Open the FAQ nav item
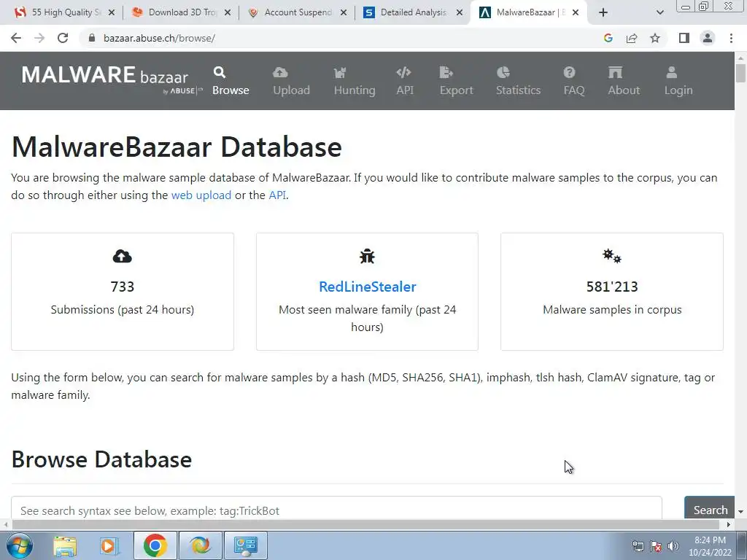Image resolution: width=747 pixels, height=560 pixels. coord(573,82)
